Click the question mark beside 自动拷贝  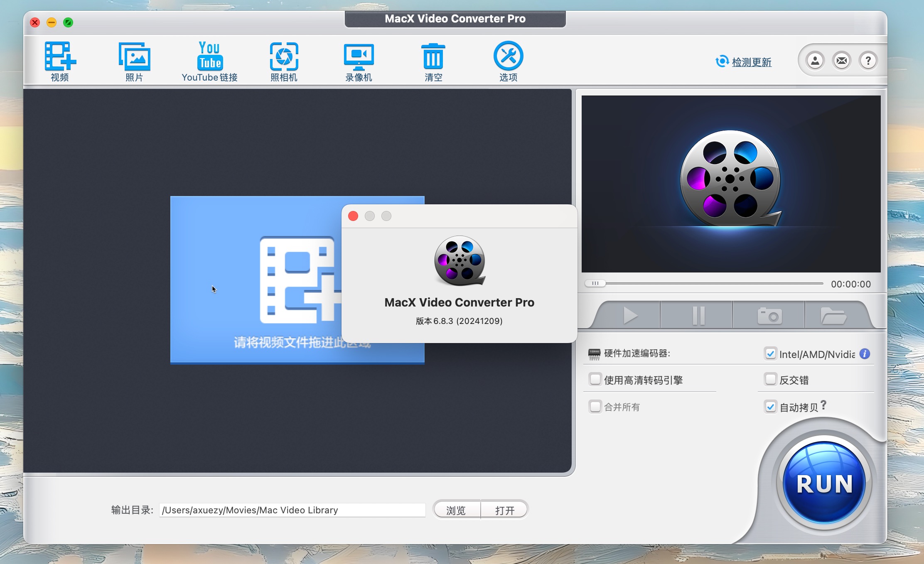pos(823,405)
